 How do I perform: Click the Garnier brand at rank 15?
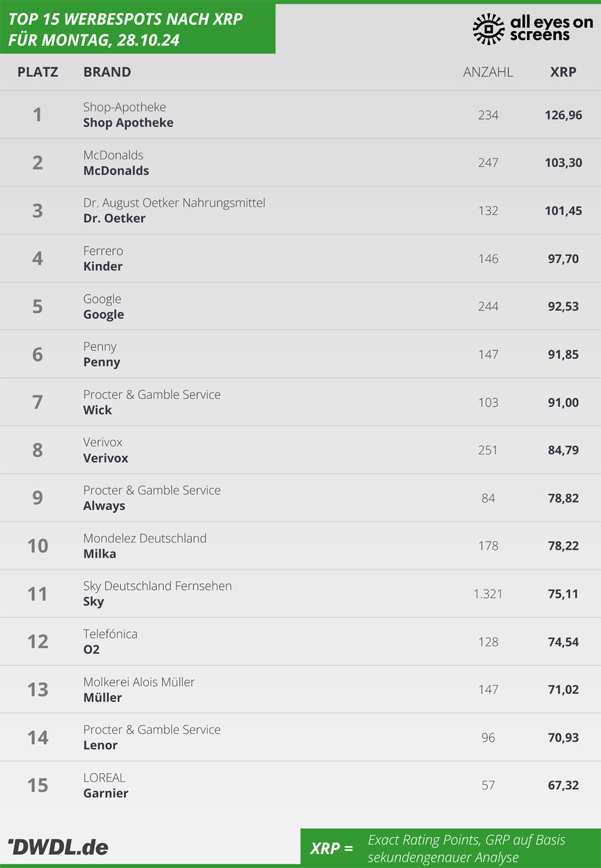[x=106, y=793]
